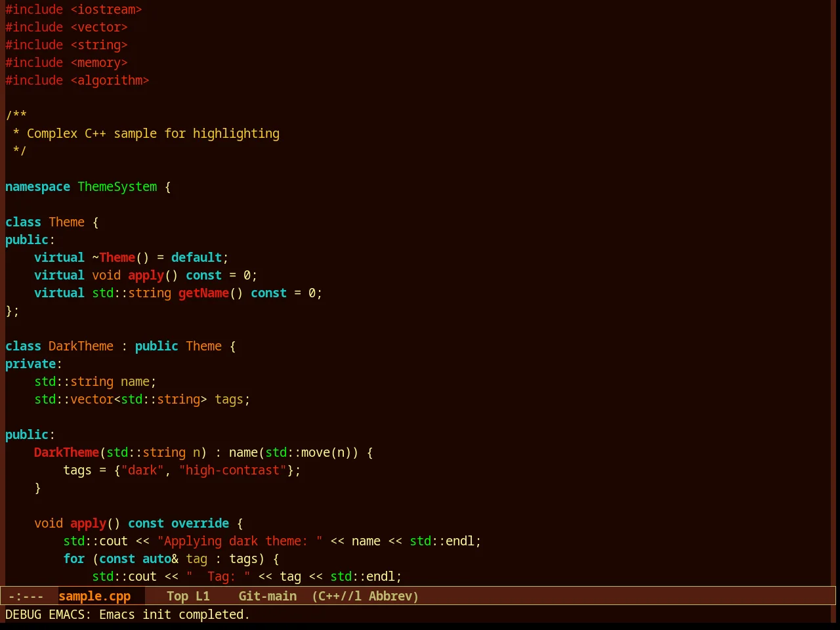The image size is (840, 630).
Task: Place cursor on #include <string> line
Action: tap(66, 45)
